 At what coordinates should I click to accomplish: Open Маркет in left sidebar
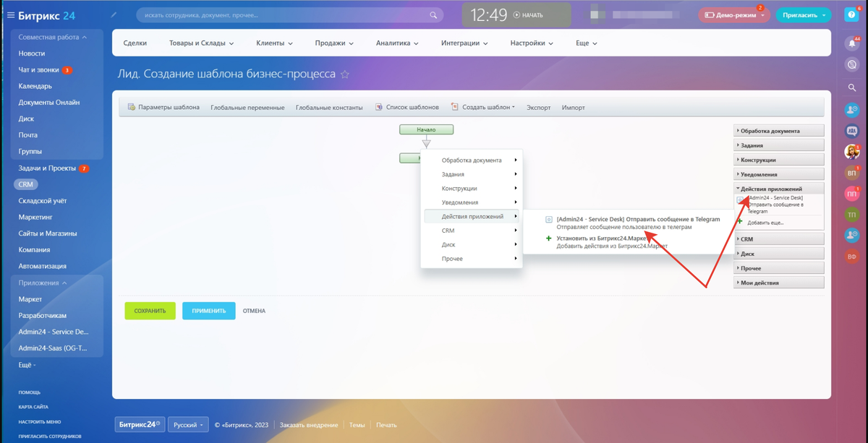tap(30, 299)
